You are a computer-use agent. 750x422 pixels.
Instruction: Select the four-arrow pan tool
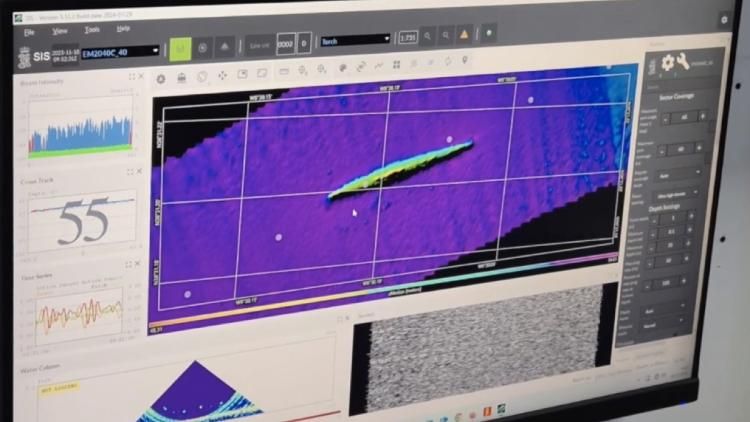click(x=222, y=75)
